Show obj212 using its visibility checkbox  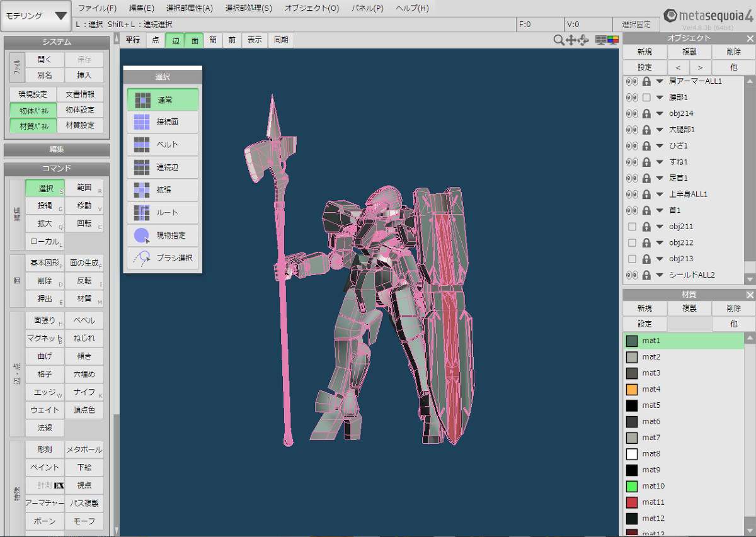(632, 243)
